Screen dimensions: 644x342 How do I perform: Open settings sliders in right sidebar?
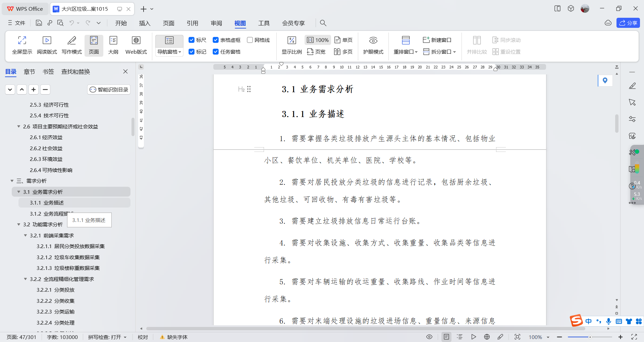(x=632, y=119)
